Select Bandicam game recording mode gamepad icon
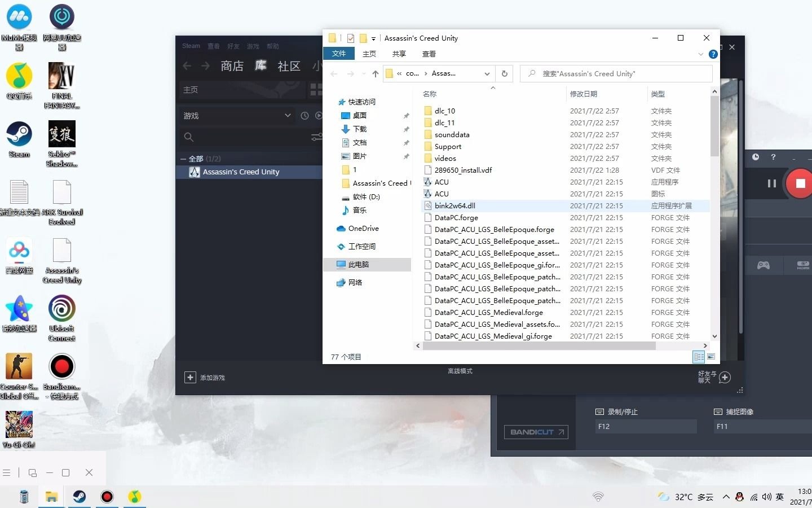The width and height of the screenshot is (812, 508). [x=763, y=265]
